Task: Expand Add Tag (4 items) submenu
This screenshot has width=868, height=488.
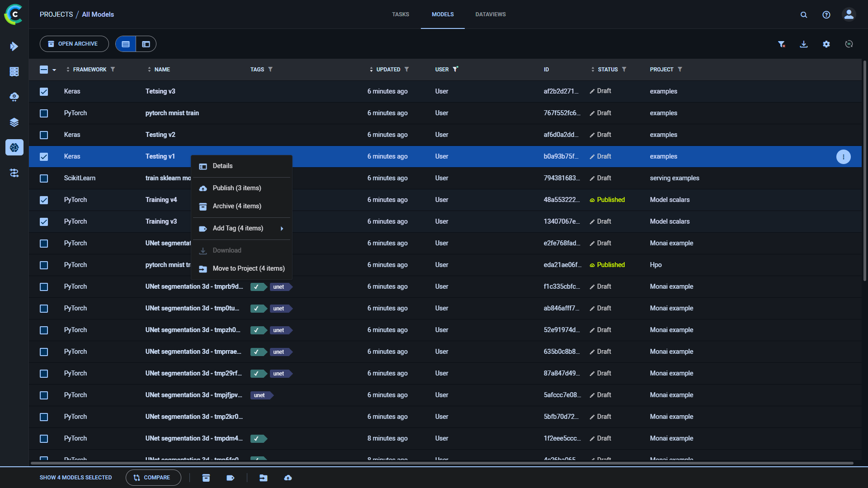Action: pos(281,228)
